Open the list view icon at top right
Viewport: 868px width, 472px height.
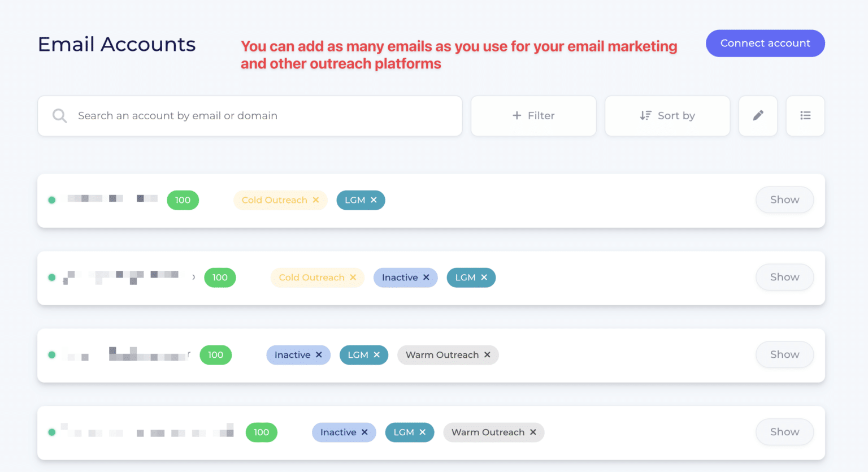pos(805,116)
